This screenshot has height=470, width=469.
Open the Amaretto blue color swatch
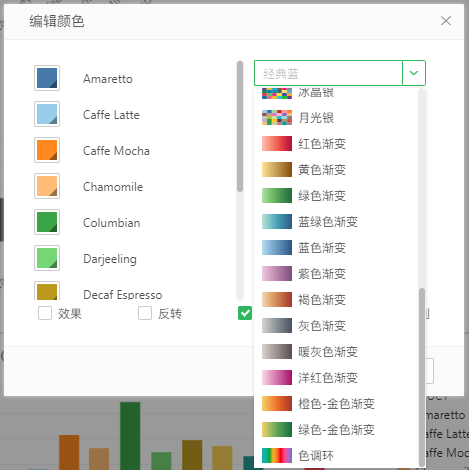(47, 78)
